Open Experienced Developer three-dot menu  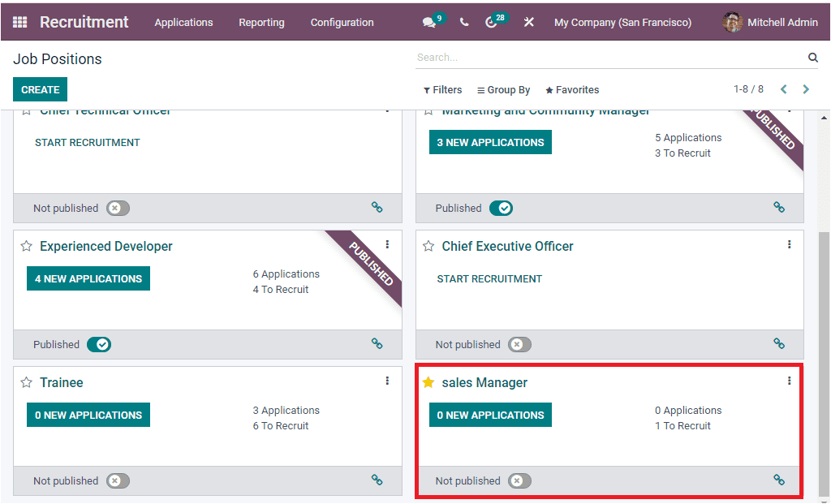387,244
